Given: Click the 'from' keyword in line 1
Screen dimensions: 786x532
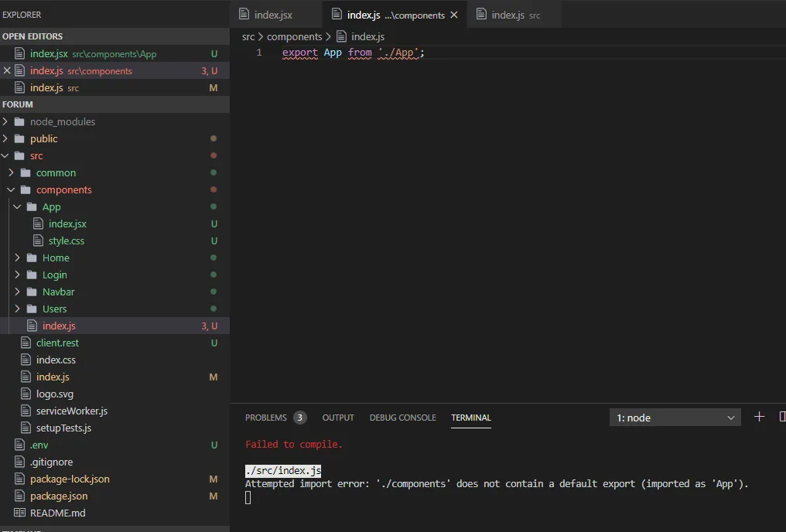Looking at the screenshot, I should coord(360,52).
